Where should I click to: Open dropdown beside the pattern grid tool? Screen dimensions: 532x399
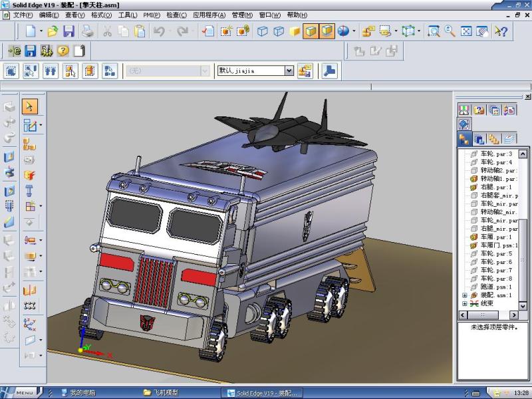[41, 206]
